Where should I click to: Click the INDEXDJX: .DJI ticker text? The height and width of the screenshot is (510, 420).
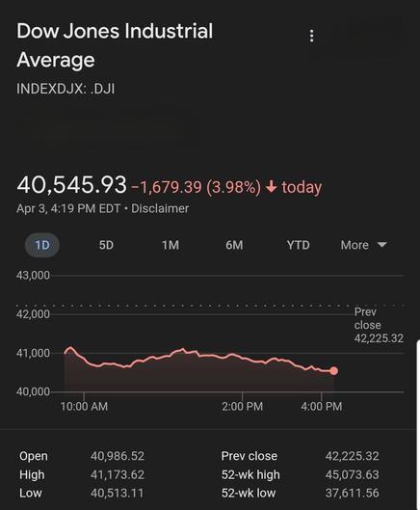coord(66,89)
